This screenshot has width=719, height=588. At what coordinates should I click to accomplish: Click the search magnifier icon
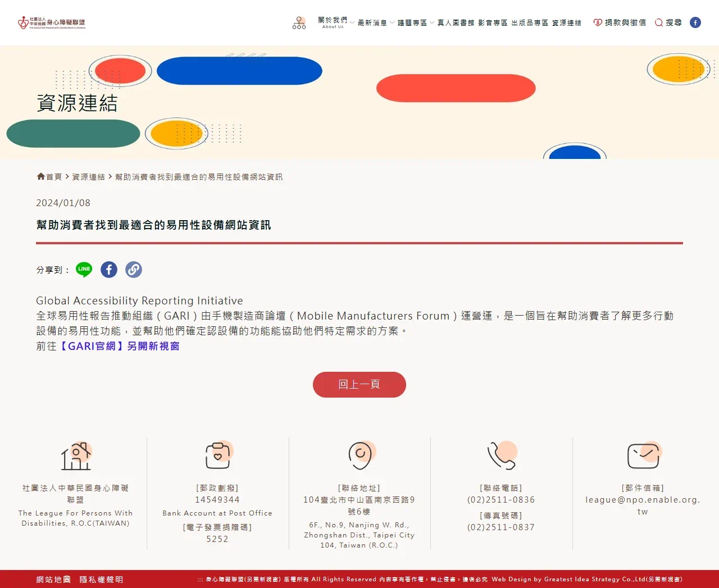click(x=658, y=22)
